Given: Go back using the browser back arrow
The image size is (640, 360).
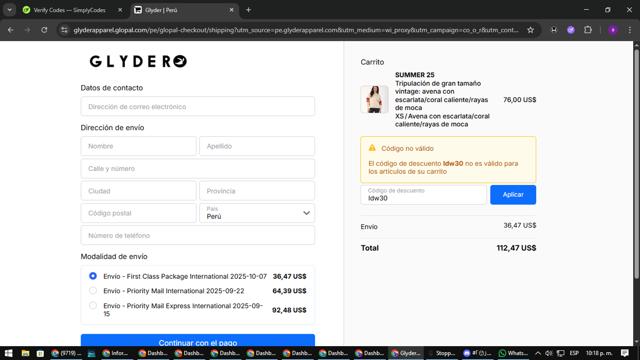Looking at the screenshot, I should 11,30.
